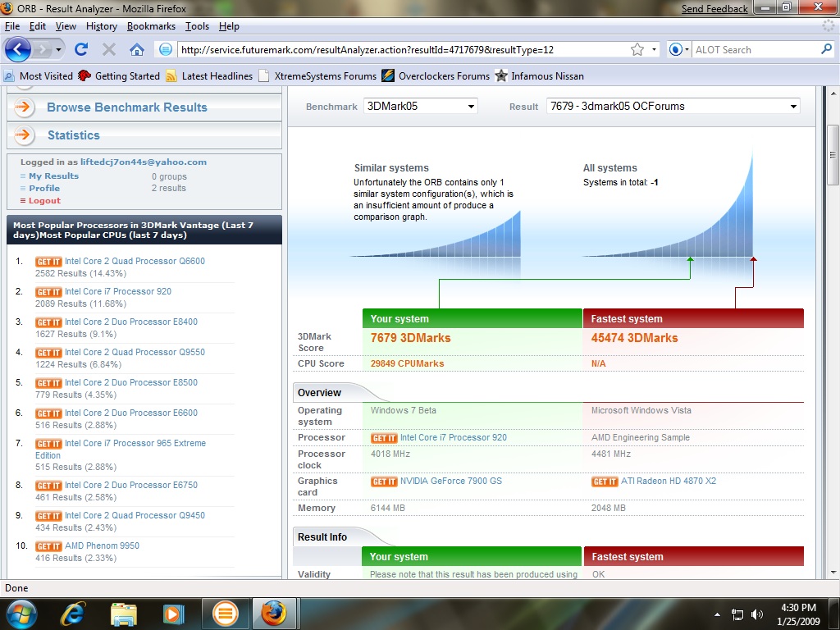Viewport: 840px width, 630px height.
Task: Click GET IT badge for Core 2 Quad Q9550
Action: 48,353
